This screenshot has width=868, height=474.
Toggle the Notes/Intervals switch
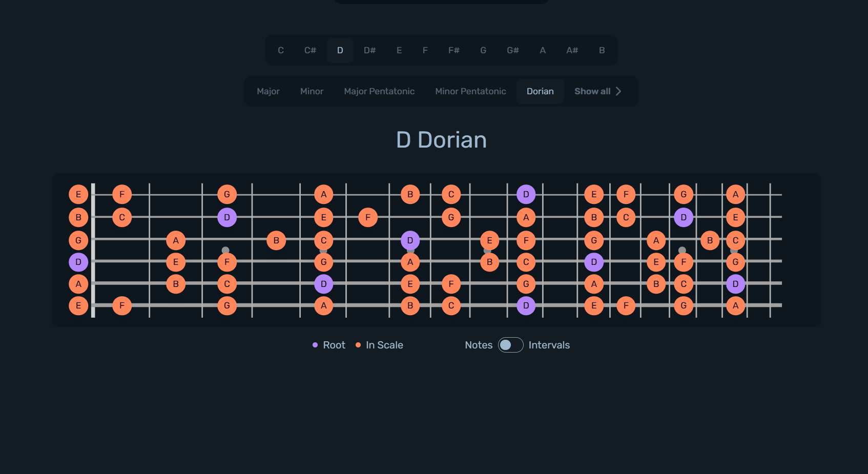[510, 345]
